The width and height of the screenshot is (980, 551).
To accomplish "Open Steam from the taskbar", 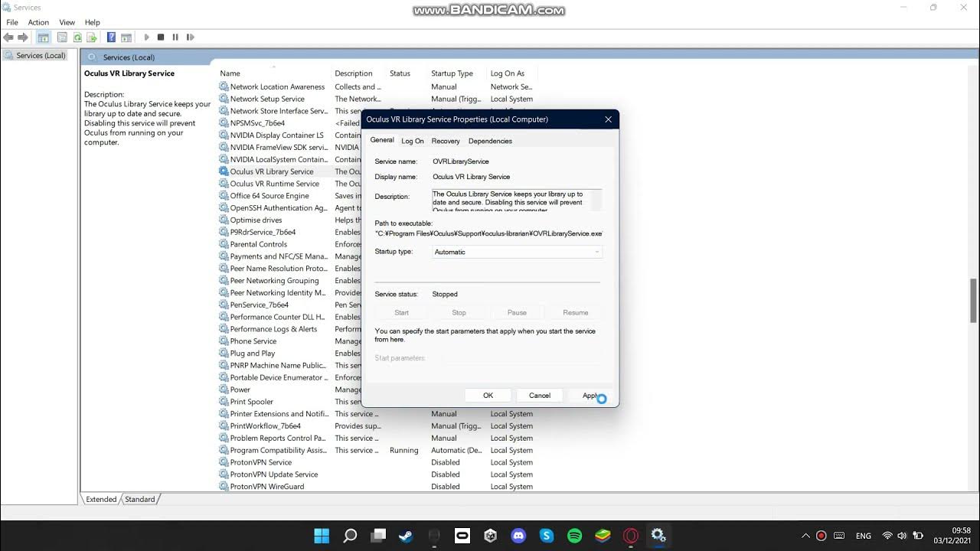I will pyautogui.click(x=406, y=536).
